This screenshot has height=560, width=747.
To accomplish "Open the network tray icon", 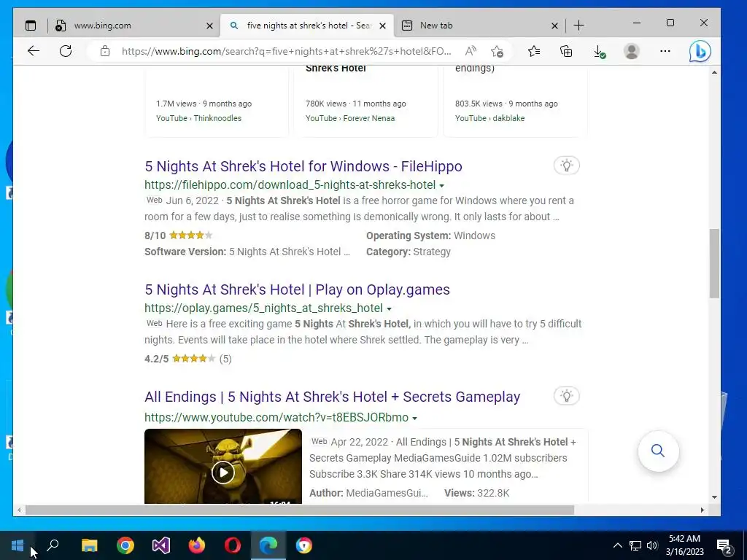I will click(x=635, y=545).
